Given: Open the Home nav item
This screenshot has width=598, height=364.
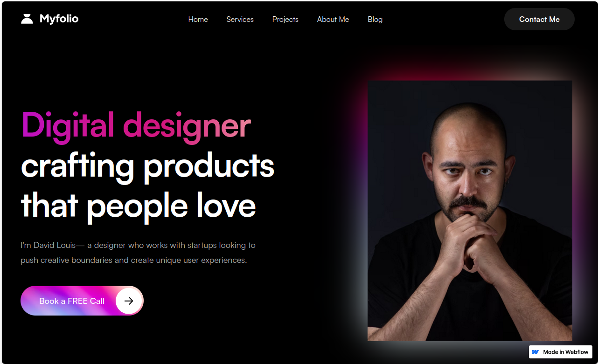Looking at the screenshot, I should pos(198,19).
